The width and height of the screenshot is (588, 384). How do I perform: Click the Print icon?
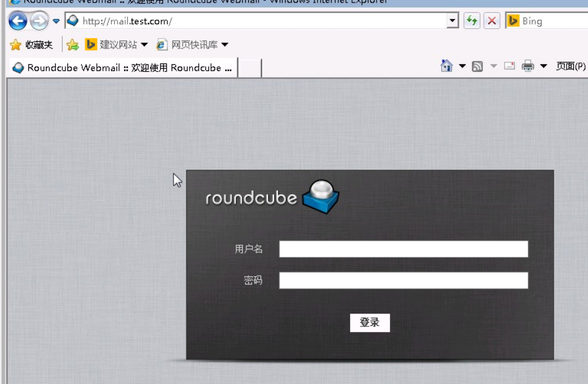528,66
